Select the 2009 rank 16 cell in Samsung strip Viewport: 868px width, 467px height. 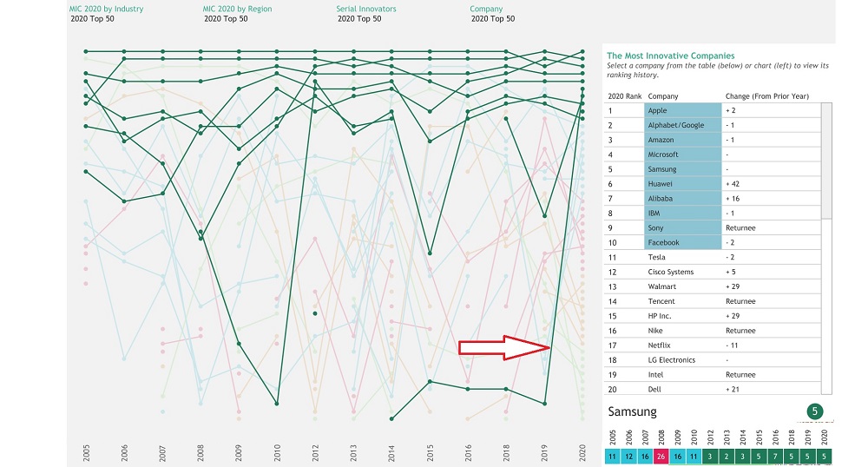(677, 457)
